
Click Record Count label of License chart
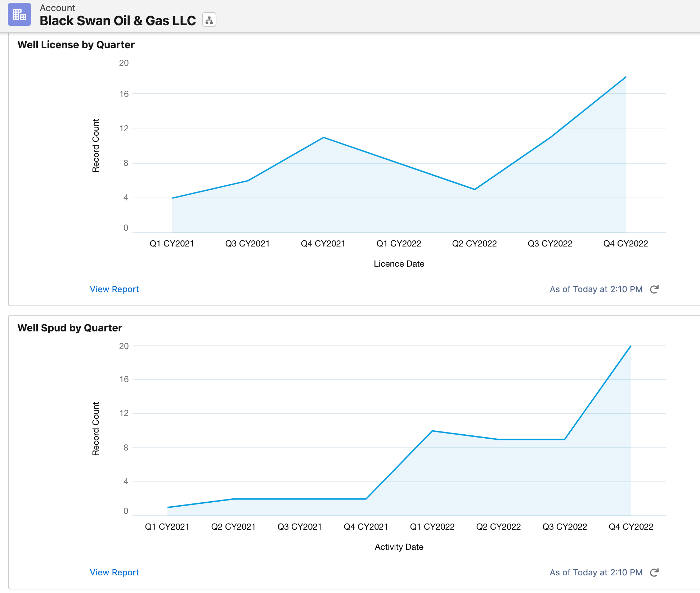click(95, 146)
